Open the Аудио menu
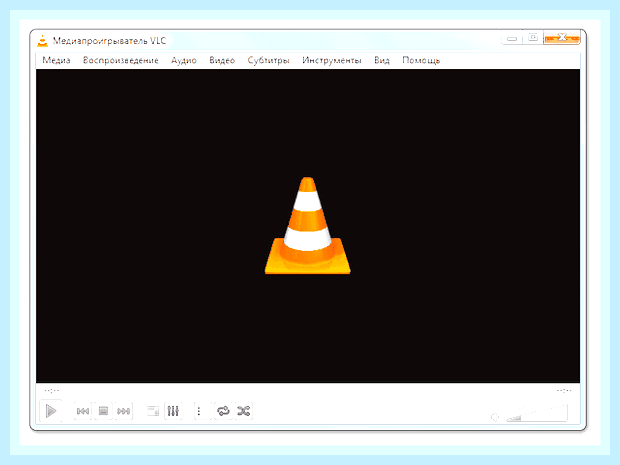The width and height of the screenshot is (620, 465). coord(184,60)
